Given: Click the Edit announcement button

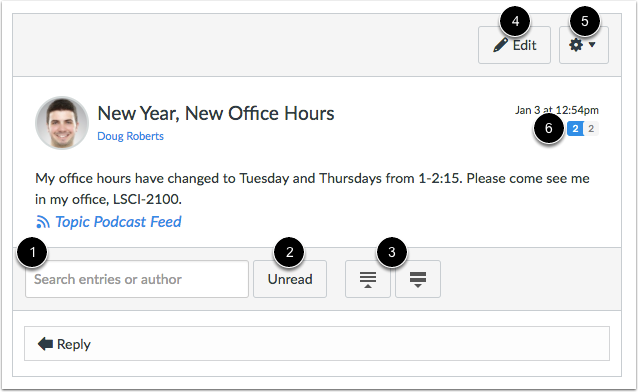Looking at the screenshot, I should (514, 45).
